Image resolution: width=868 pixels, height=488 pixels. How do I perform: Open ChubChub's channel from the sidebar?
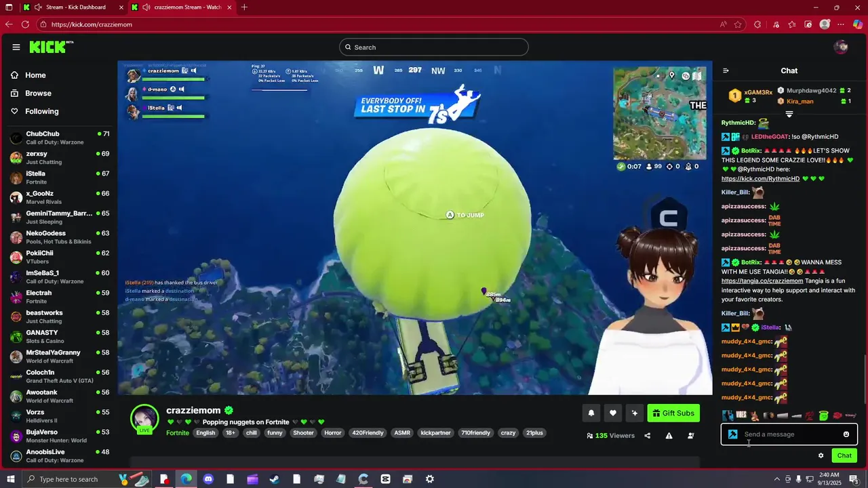point(60,138)
